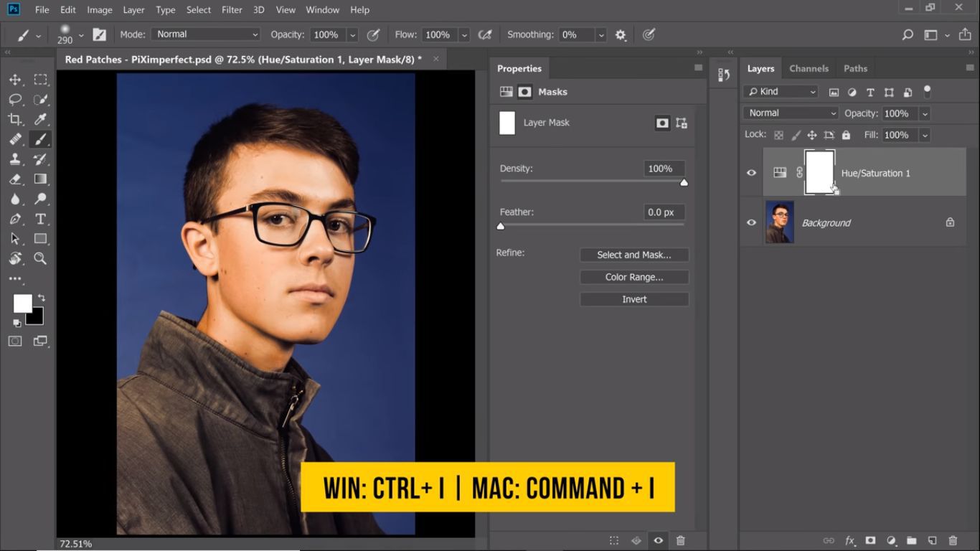Select the Clone Stamp tool

tap(15, 159)
